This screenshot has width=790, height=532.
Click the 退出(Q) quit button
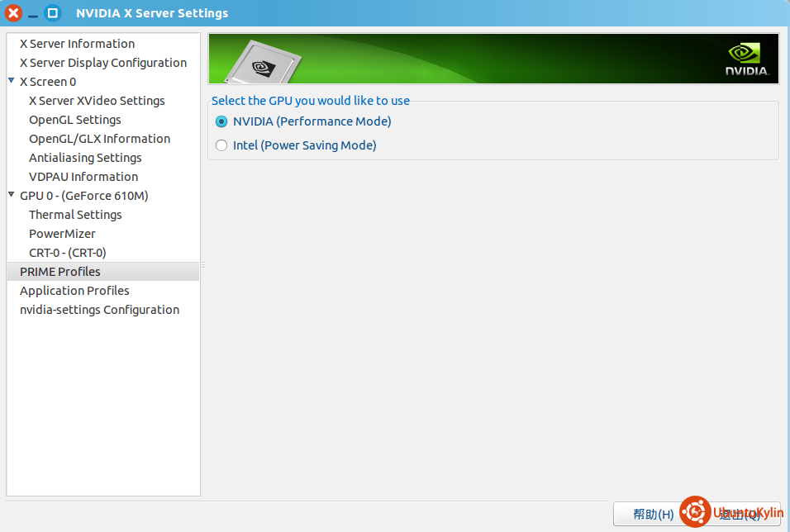tap(739, 515)
